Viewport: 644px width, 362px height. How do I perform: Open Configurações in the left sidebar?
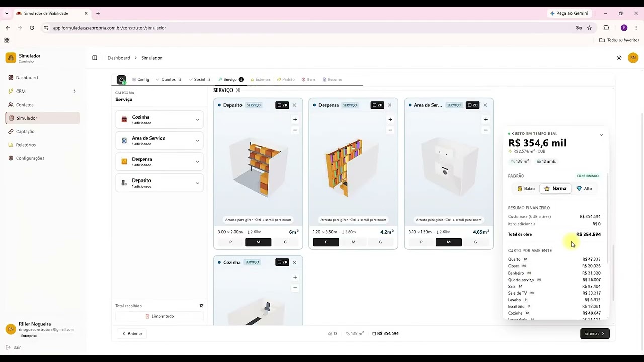(x=42, y=158)
